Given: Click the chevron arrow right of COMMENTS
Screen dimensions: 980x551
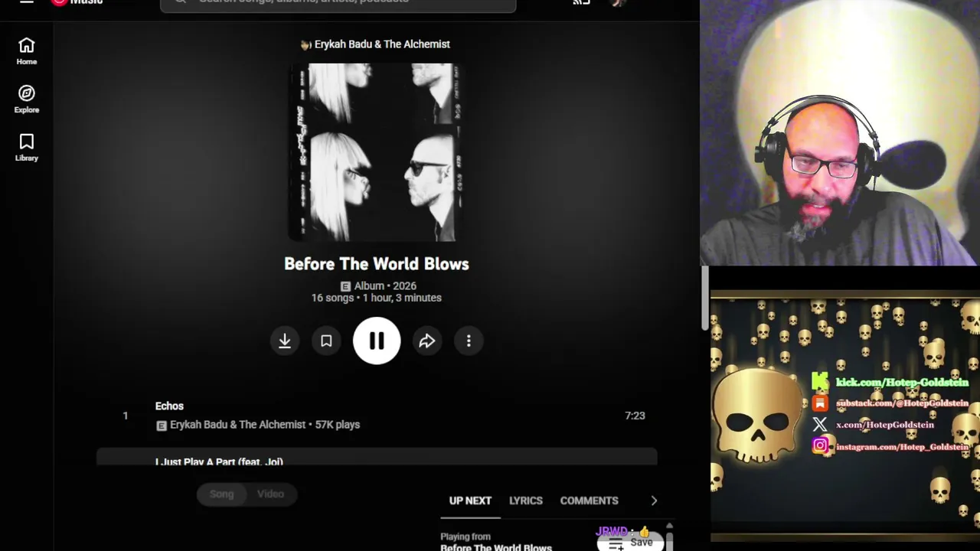Looking at the screenshot, I should click(x=654, y=500).
